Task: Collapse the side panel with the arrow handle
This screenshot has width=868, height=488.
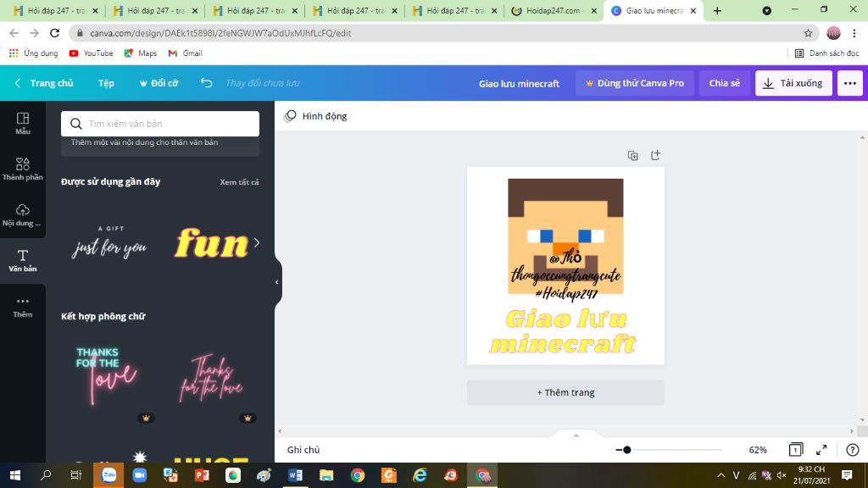Action: (x=277, y=282)
